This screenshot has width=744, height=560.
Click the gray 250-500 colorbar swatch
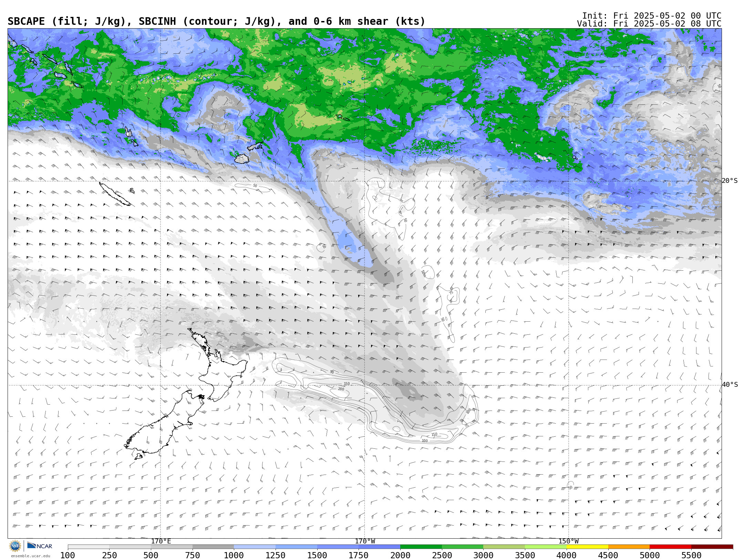(130, 547)
